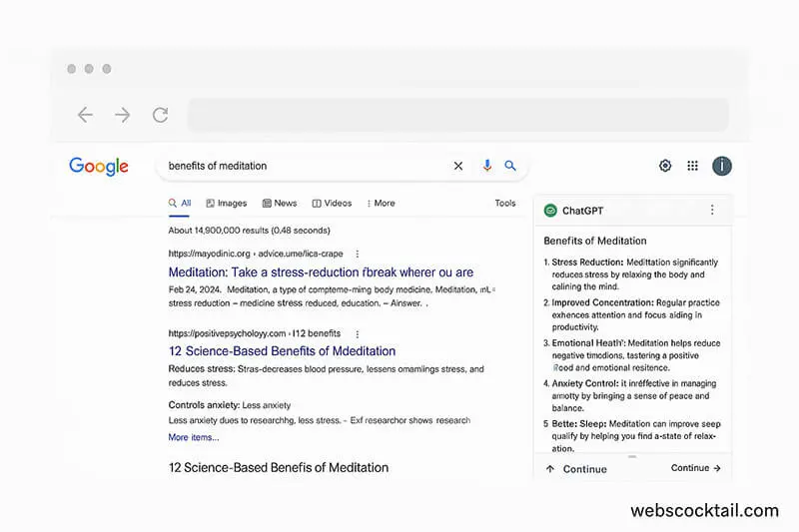The image size is (799, 532).
Task: Click 'Reduces stress:' snippet text
Action: [202, 369]
